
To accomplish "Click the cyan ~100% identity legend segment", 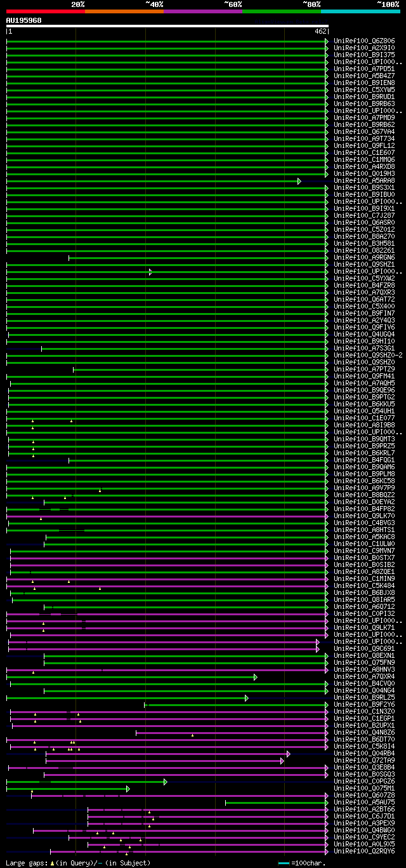I will coord(360,11).
